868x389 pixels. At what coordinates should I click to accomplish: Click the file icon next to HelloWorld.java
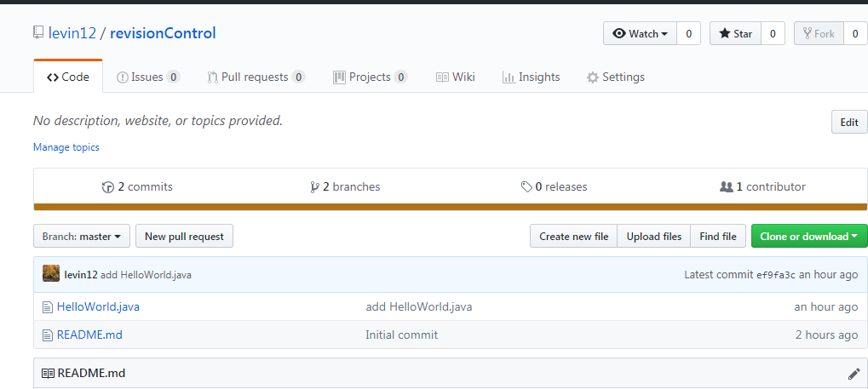click(48, 306)
